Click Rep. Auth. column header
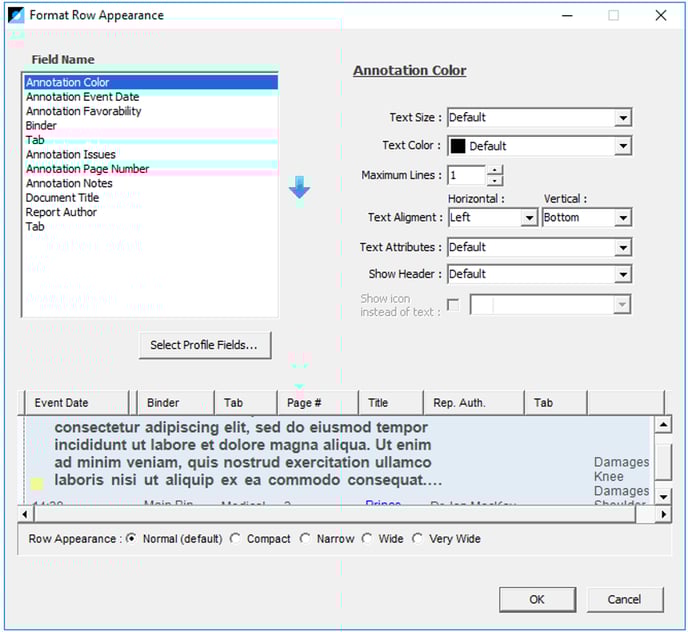 tap(474, 402)
